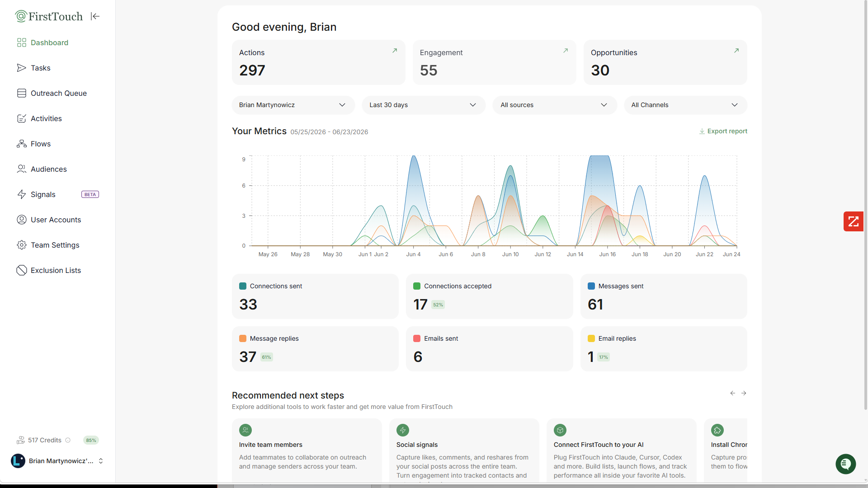868x488 pixels.
Task: Click the 85% credits badge
Action: tap(91, 440)
